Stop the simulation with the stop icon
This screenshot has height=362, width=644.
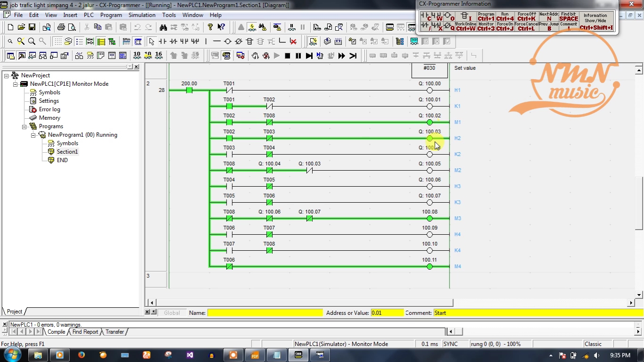[288, 56]
